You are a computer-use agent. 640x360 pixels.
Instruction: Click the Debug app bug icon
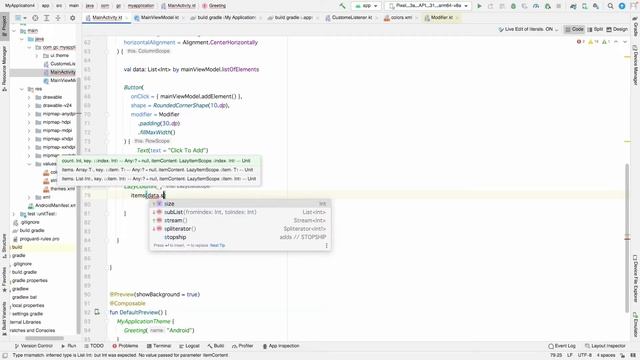point(513,6)
